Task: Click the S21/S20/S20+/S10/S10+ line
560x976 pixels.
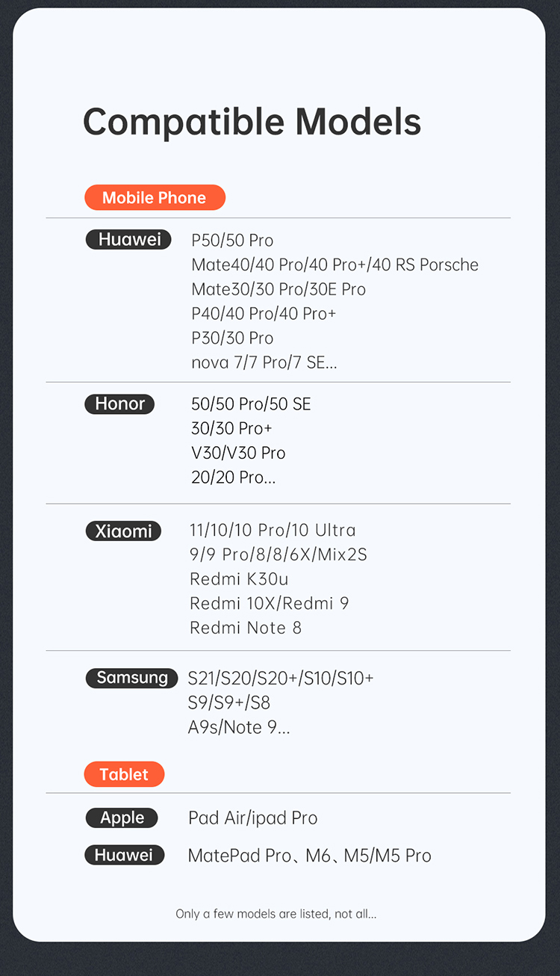Action: coord(281,678)
